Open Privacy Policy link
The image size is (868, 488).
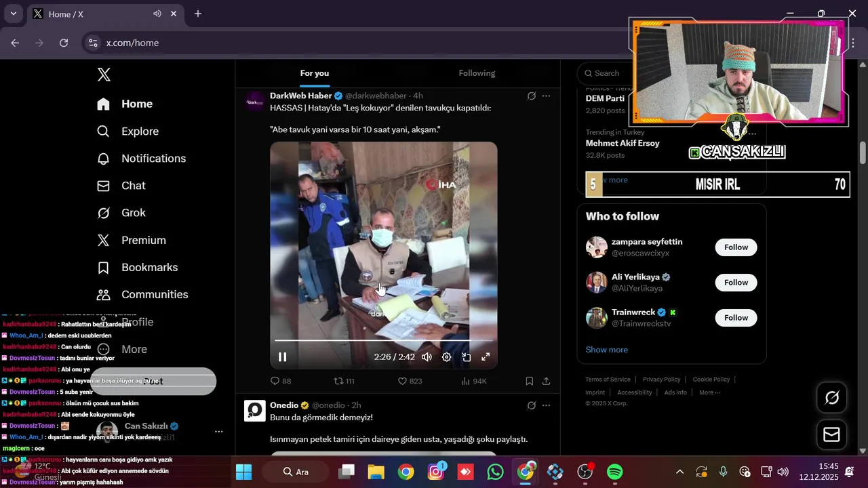tap(661, 380)
